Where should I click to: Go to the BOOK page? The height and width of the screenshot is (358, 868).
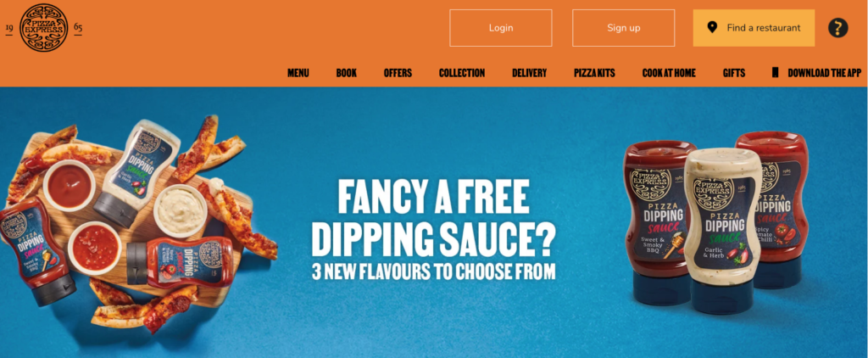tap(346, 73)
